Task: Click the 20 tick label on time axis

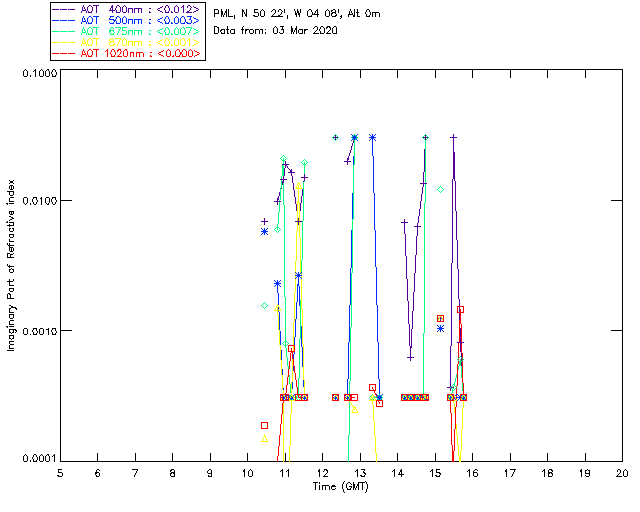Action: pos(622,473)
